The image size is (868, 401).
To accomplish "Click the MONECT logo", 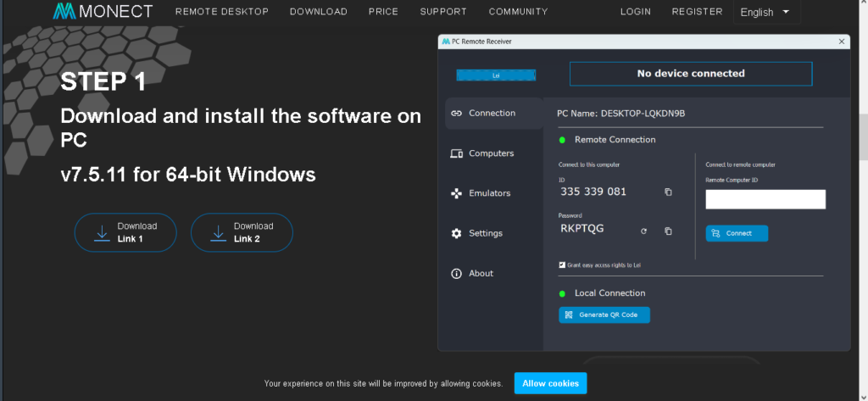I will tap(103, 11).
